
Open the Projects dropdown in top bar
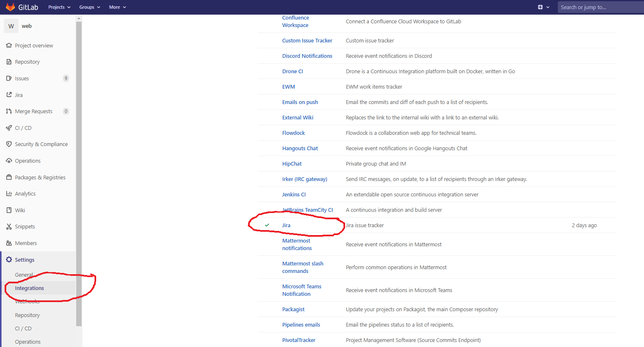click(x=59, y=7)
